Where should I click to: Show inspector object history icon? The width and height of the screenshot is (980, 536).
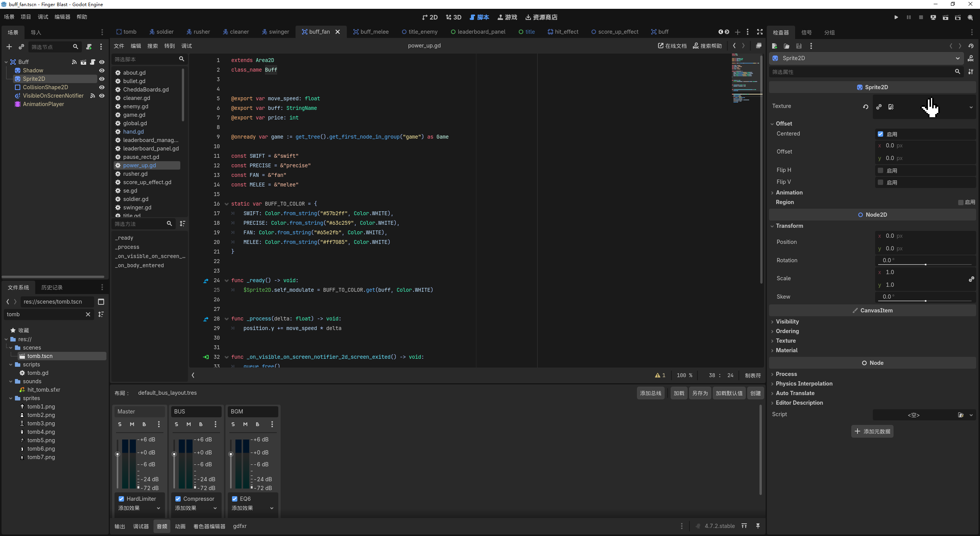pyautogui.click(x=971, y=46)
